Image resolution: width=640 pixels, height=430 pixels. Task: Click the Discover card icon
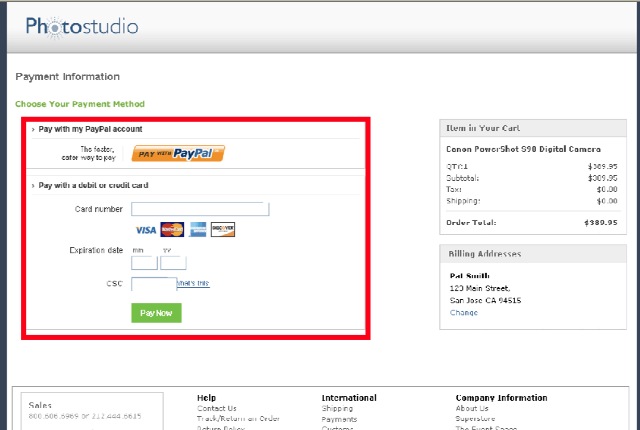223,229
